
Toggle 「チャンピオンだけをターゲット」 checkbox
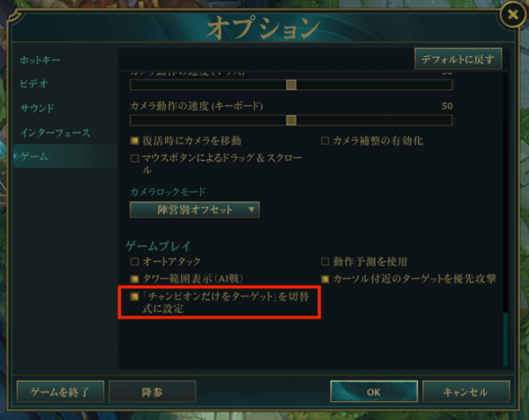(135, 296)
